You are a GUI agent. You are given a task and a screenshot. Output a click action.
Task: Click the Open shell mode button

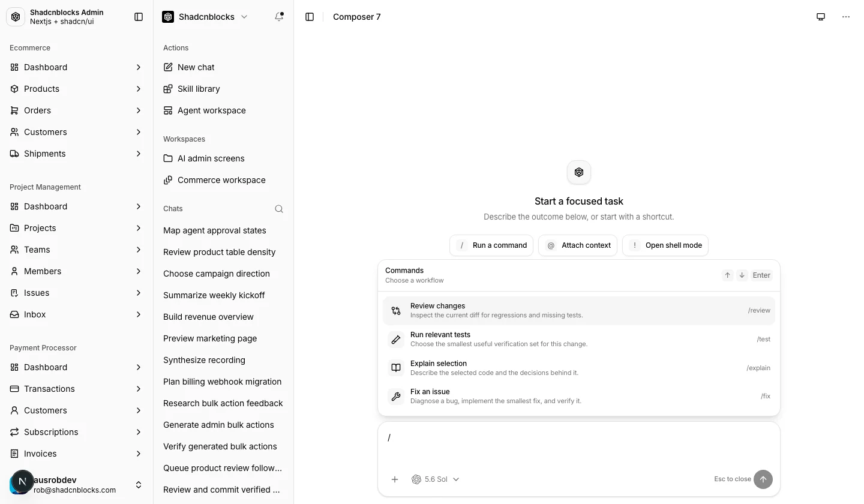[x=665, y=245]
